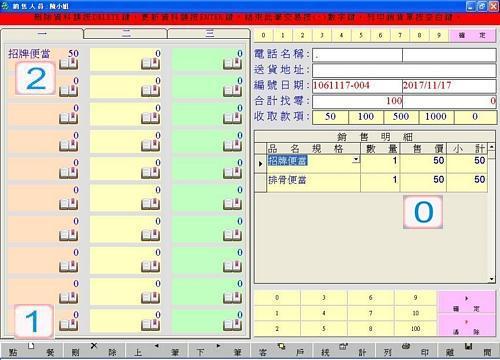500x360 pixels.
Task: Switch to the 三 menu tab
Action: pos(209,33)
